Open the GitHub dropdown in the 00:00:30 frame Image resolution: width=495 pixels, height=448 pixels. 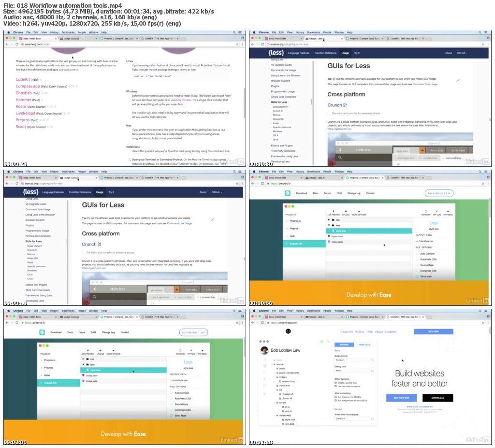[462, 53]
